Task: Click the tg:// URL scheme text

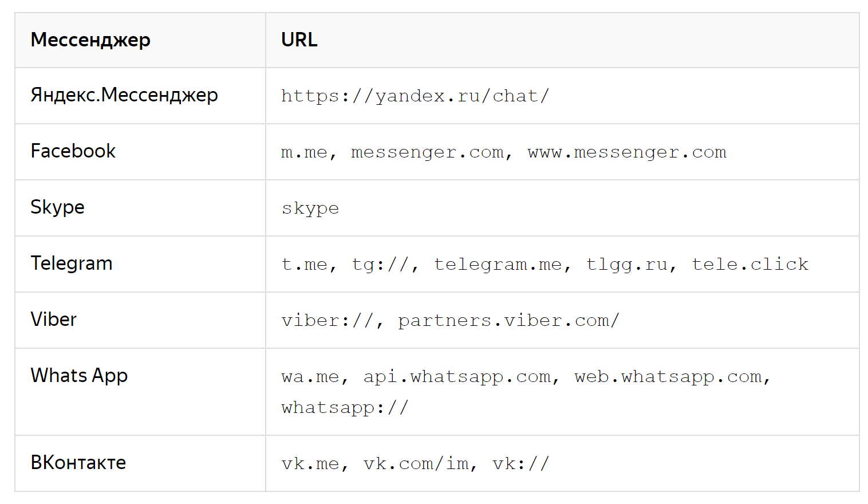Action: pos(380,265)
